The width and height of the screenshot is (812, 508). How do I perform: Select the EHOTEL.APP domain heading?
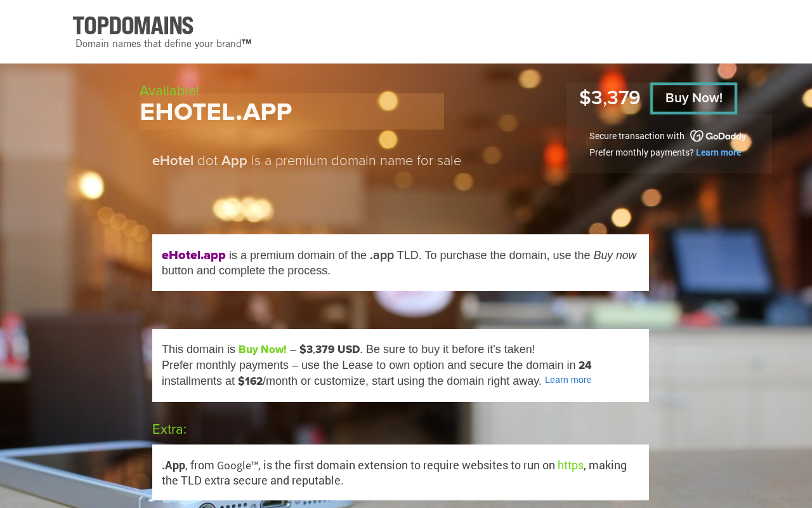tap(216, 112)
